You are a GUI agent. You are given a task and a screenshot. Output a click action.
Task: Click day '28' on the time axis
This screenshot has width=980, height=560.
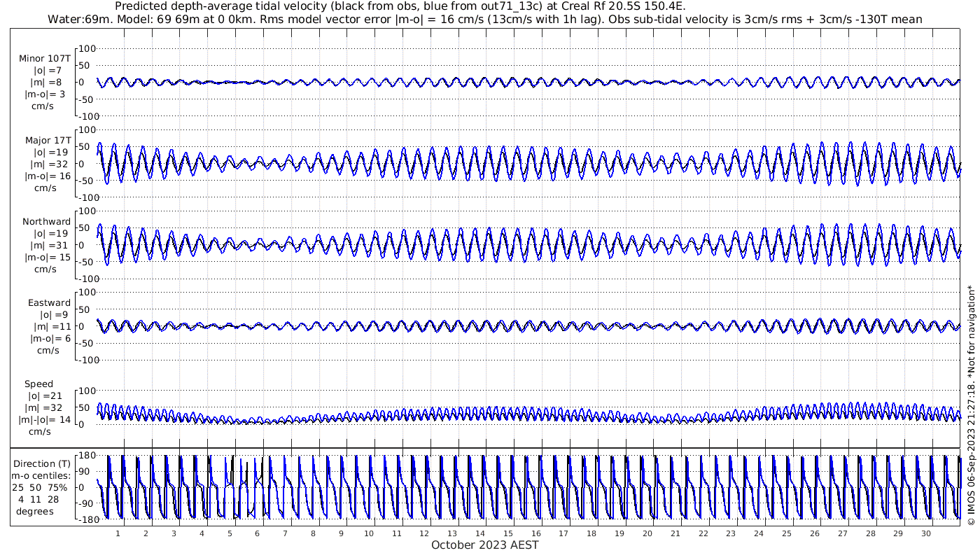click(x=870, y=533)
